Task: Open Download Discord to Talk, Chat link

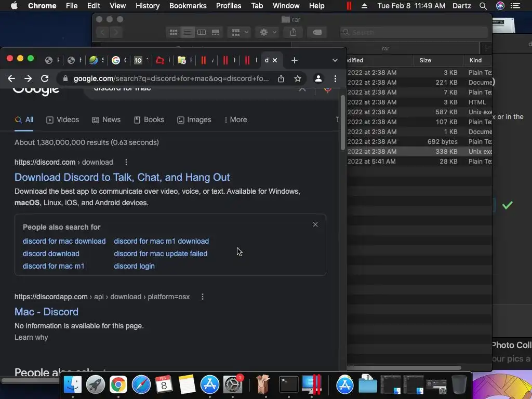Action: pos(122,177)
